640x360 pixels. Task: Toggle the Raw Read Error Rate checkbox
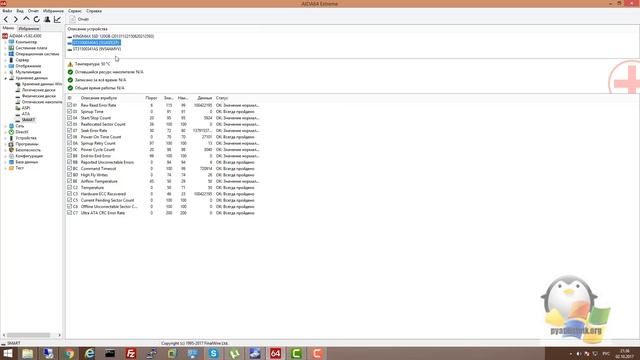(x=69, y=105)
